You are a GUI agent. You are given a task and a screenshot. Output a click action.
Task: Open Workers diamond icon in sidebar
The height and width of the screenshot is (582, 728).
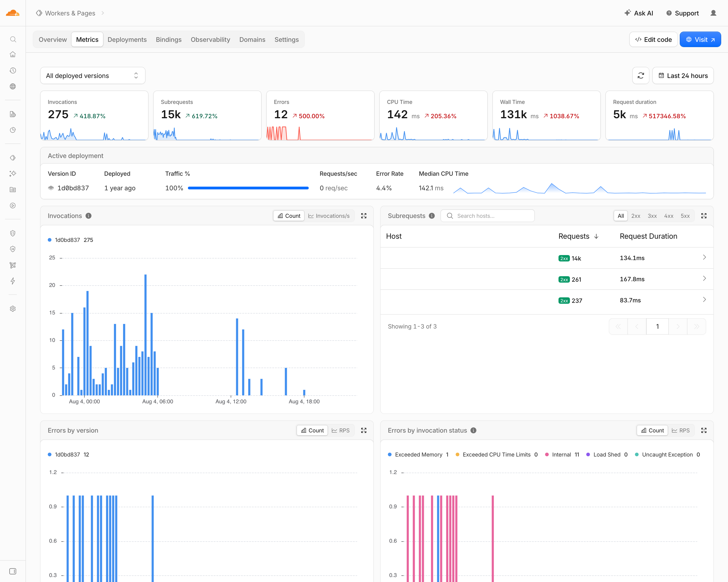(13, 158)
